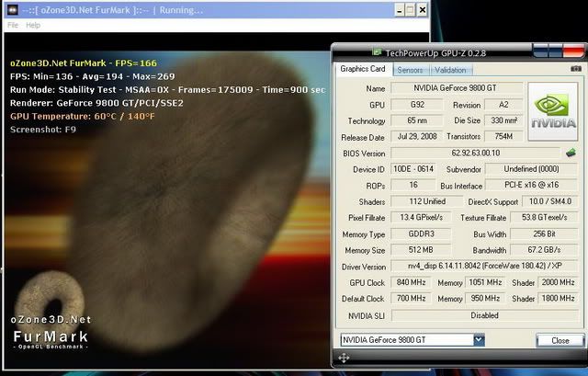Click the GPU-Z title bar app icon
The height and width of the screenshot is (376, 588).
pyautogui.click(x=377, y=52)
